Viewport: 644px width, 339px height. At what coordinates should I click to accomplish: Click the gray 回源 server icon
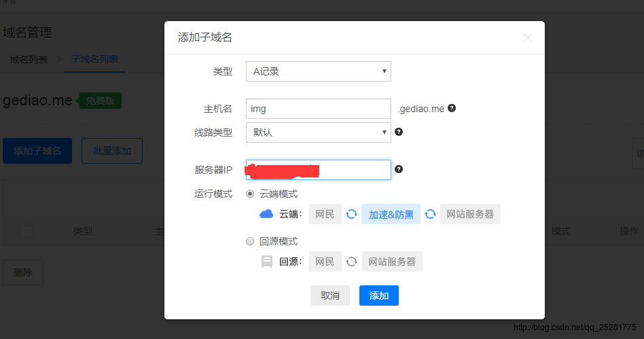(x=267, y=262)
